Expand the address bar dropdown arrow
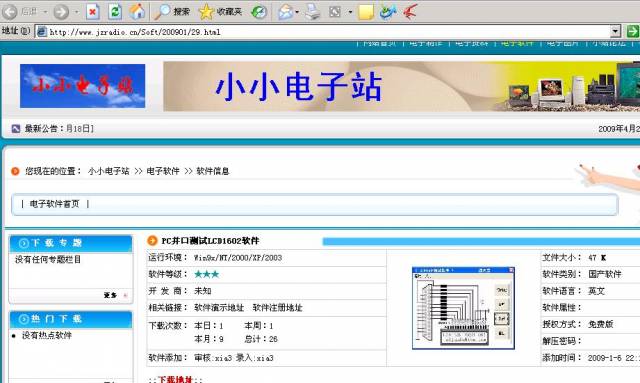This screenshot has height=383, width=640. (x=616, y=31)
